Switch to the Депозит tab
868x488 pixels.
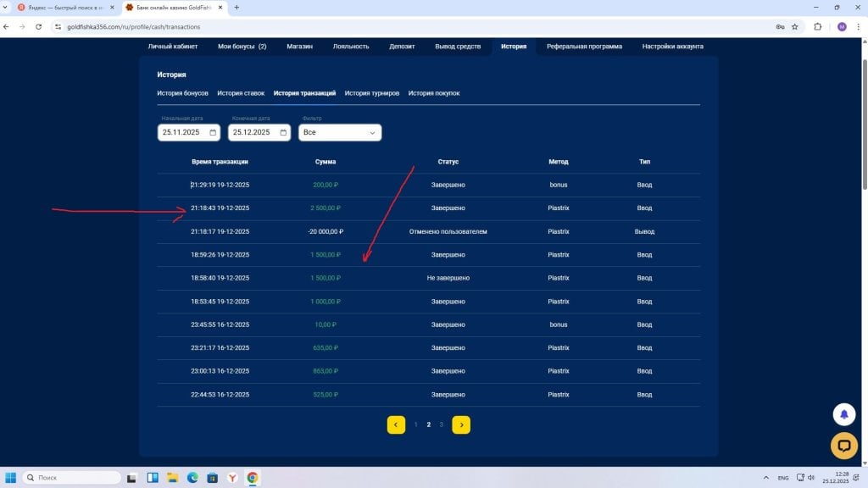point(402,47)
